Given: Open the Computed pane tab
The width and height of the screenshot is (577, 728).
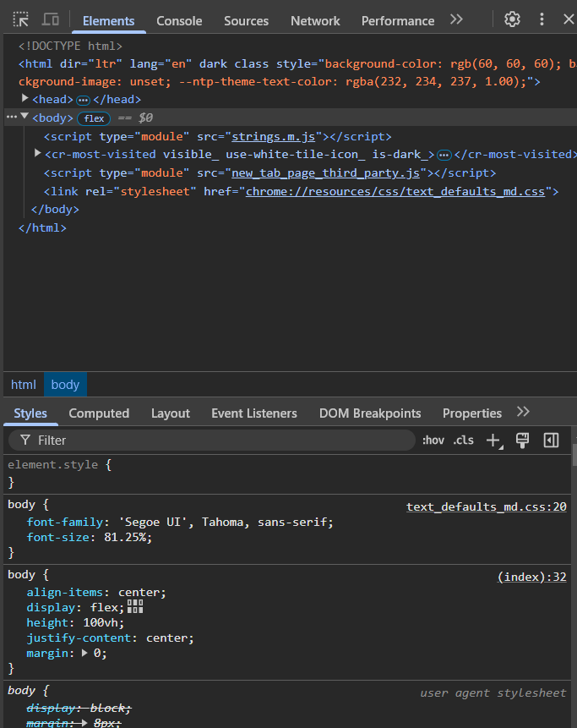Looking at the screenshot, I should [x=99, y=413].
